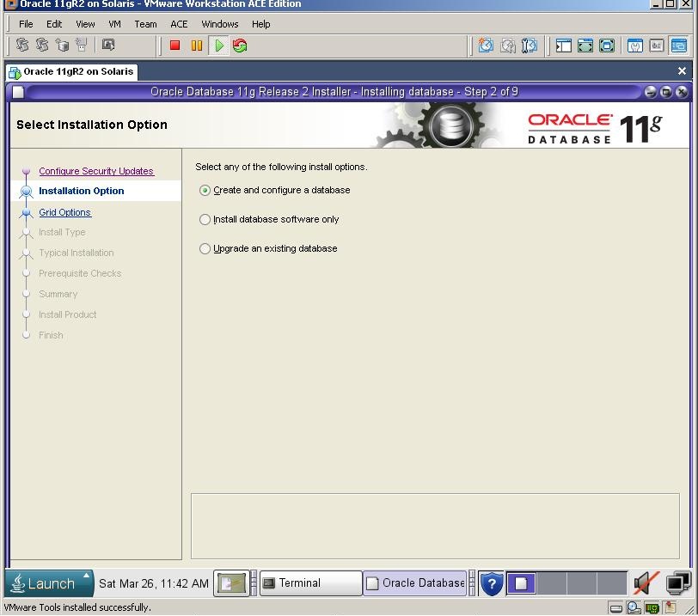Unmute the speaker in the system tray
Viewport: 698px width, 616px height.
pos(645,583)
